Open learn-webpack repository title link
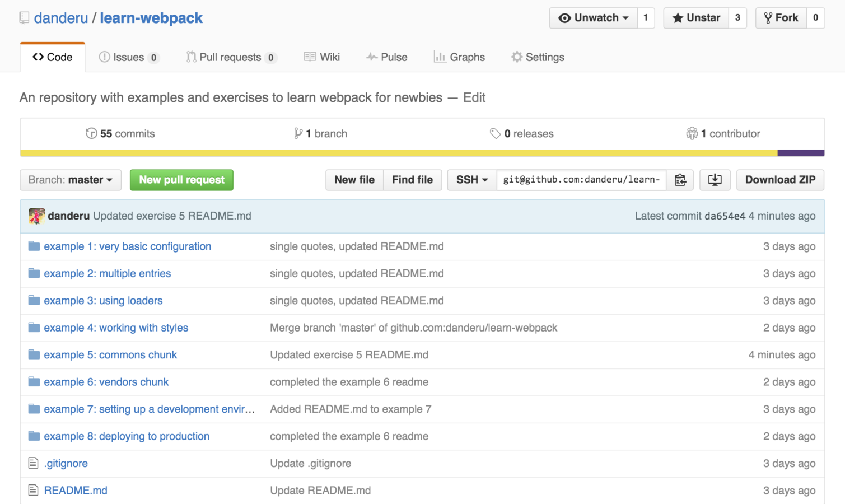This screenshot has height=504, width=845. tap(151, 18)
